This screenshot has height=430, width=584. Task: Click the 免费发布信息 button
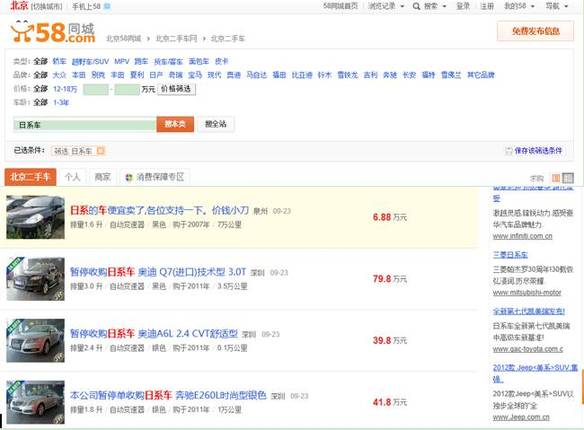click(x=535, y=31)
